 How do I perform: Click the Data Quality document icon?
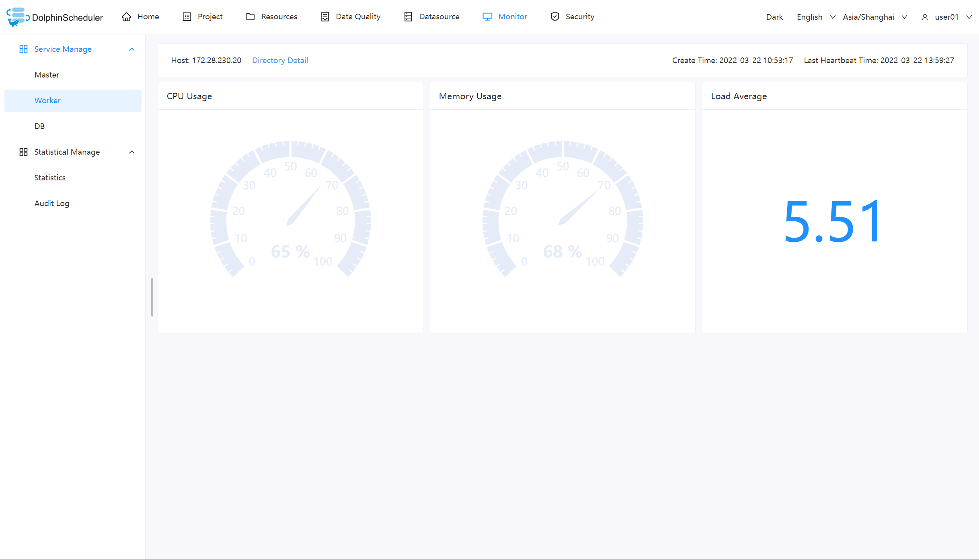point(325,17)
